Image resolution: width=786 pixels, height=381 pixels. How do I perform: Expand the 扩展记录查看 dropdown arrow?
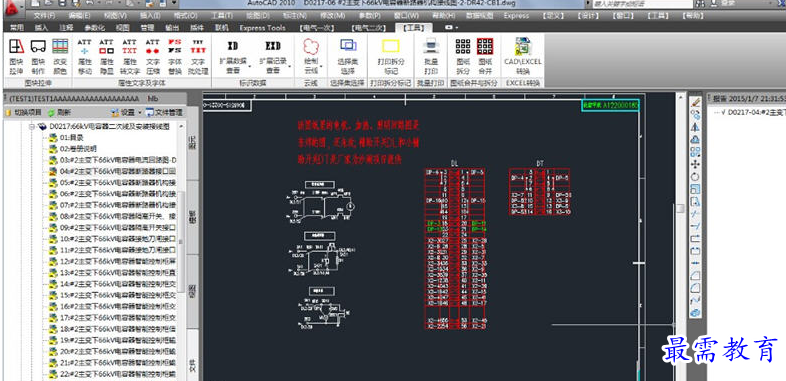[290, 67]
